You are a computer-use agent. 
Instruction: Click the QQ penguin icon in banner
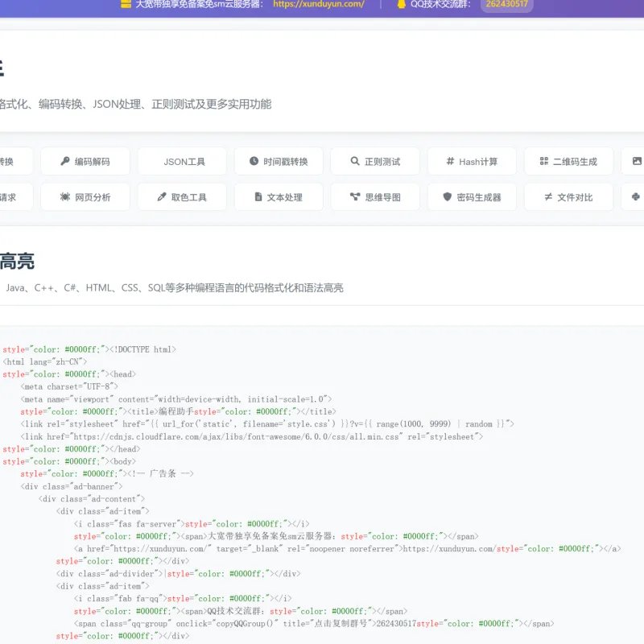tap(401, 4)
